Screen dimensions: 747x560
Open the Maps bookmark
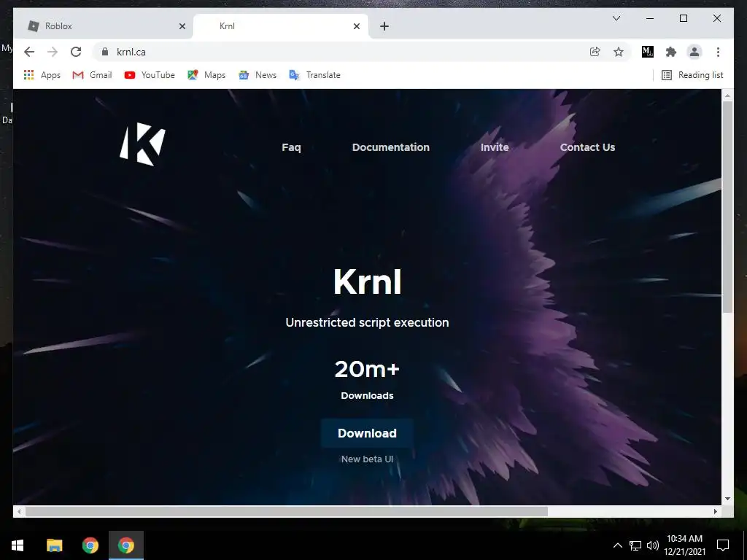(x=206, y=75)
